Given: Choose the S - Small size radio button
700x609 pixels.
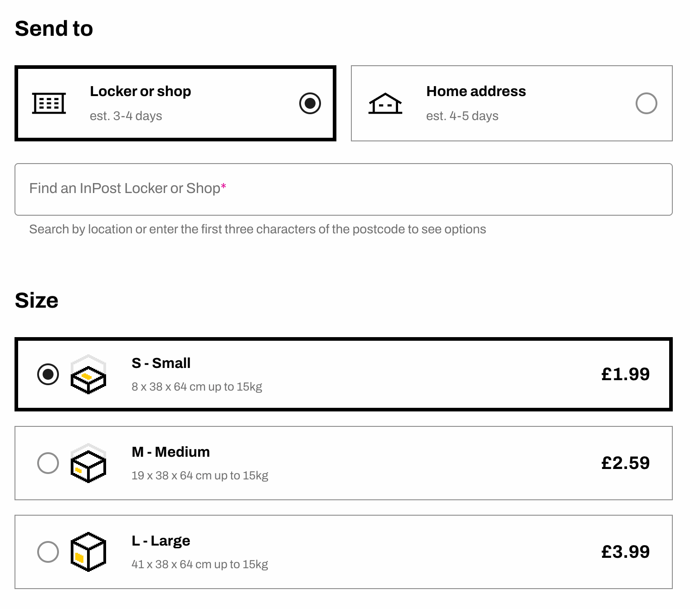Looking at the screenshot, I should tap(48, 374).
